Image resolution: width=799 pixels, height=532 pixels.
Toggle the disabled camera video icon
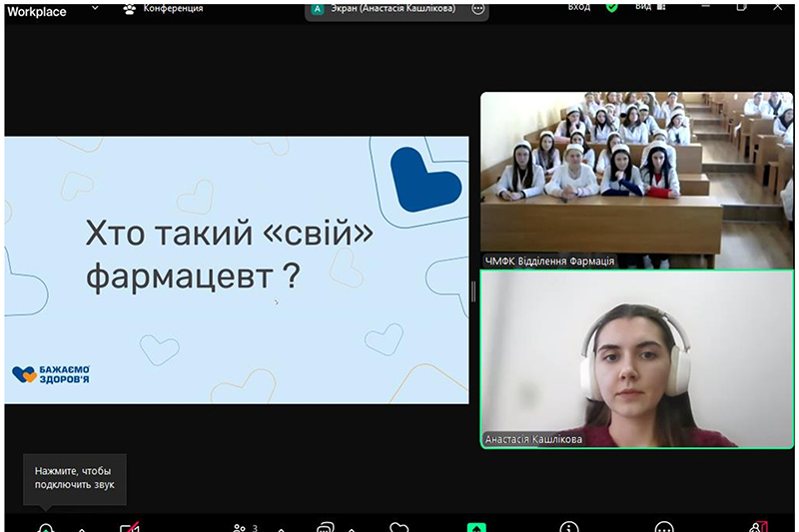click(129, 528)
